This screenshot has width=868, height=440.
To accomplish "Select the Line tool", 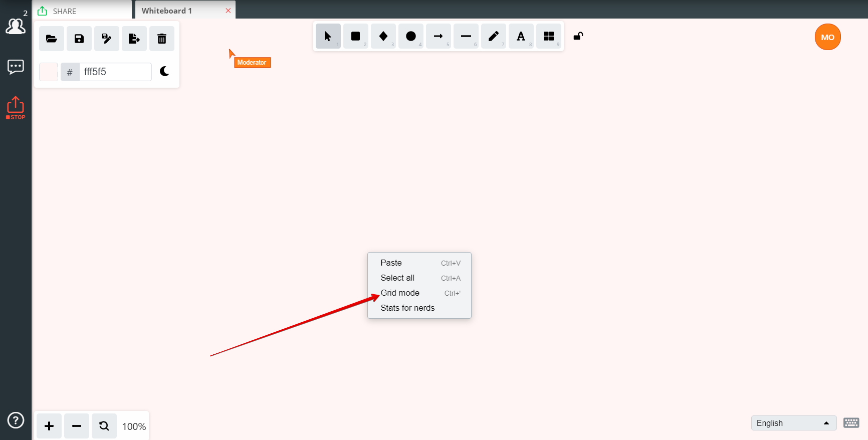I will coord(466,36).
